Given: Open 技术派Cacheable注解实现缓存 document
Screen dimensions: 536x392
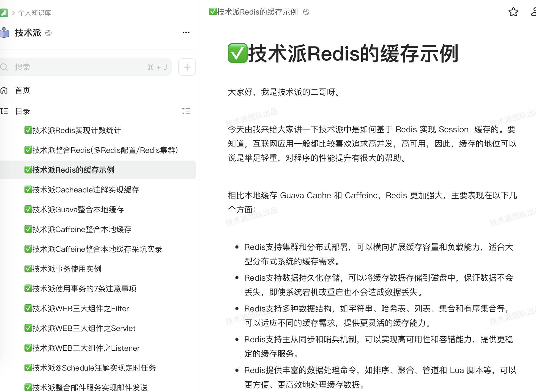Looking at the screenshot, I should pyautogui.click(x=82, y=190).
